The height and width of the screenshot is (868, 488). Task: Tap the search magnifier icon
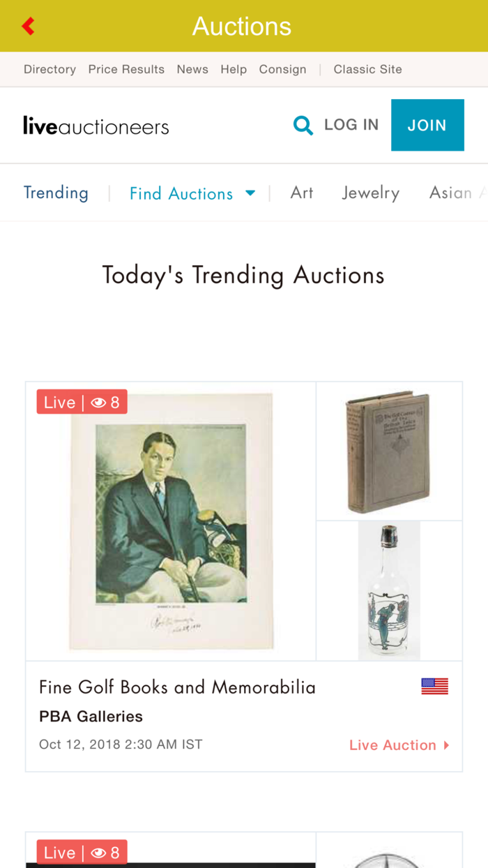pyautogui.click(x=303, y=125)
